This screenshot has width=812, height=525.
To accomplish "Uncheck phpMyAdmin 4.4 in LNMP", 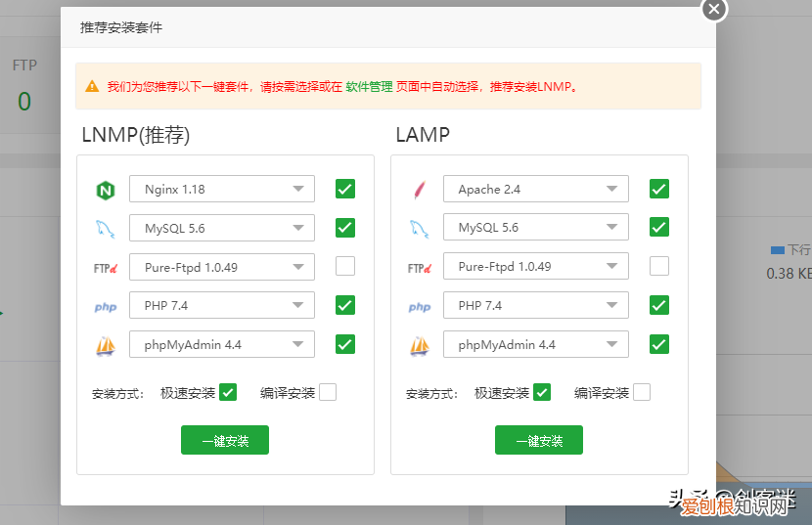I will 345,344.
